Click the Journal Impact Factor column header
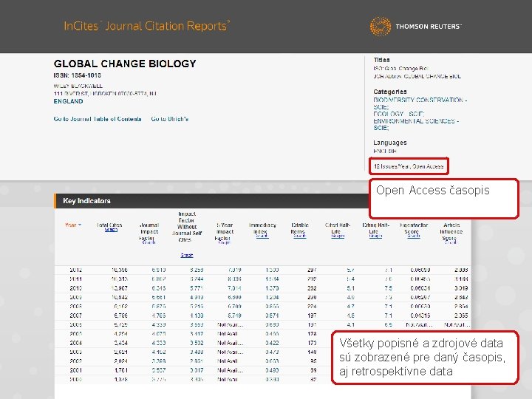Viewport: 532px width, 399px height. [x=149, y=232]
